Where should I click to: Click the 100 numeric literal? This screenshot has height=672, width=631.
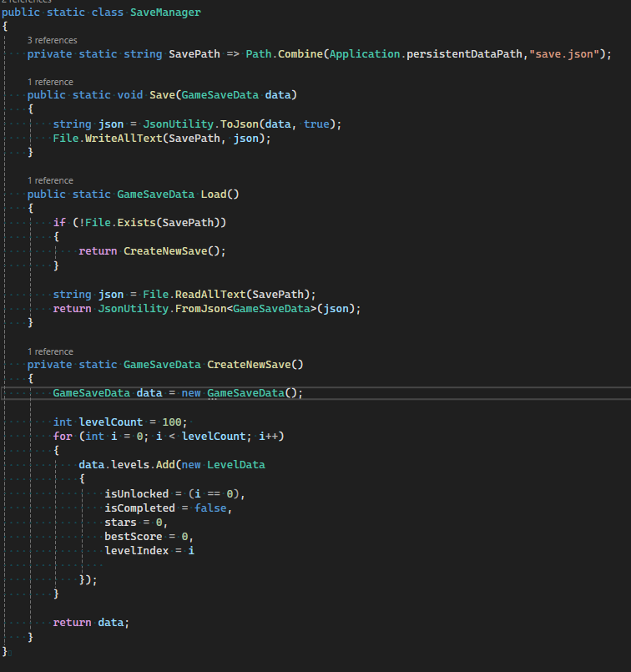point(172,422)
